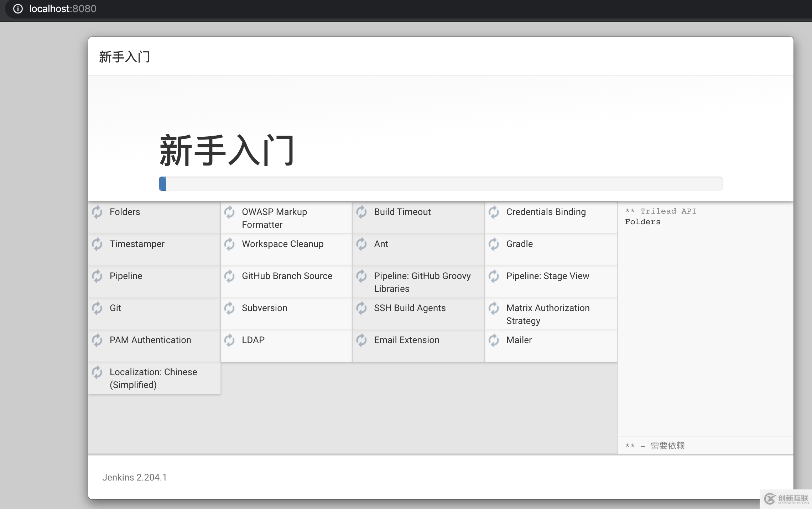The width and height of the screenshot is (812, 509).
Task: Click the spinner icon beside Workspace Cleanup
Action: point(229,244)
